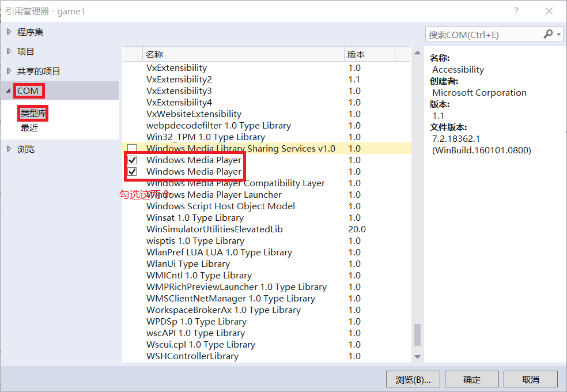Click the help question mark icon

pos(516,11)
